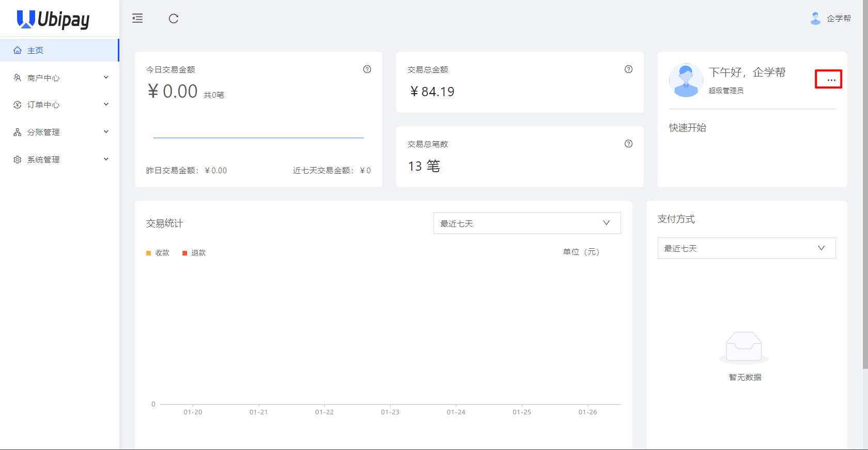Image resolution: width=868 pixels, height=450 pixels.
Task: Open 支付方式 最近七天 date range dropdown
Action: 746,248
